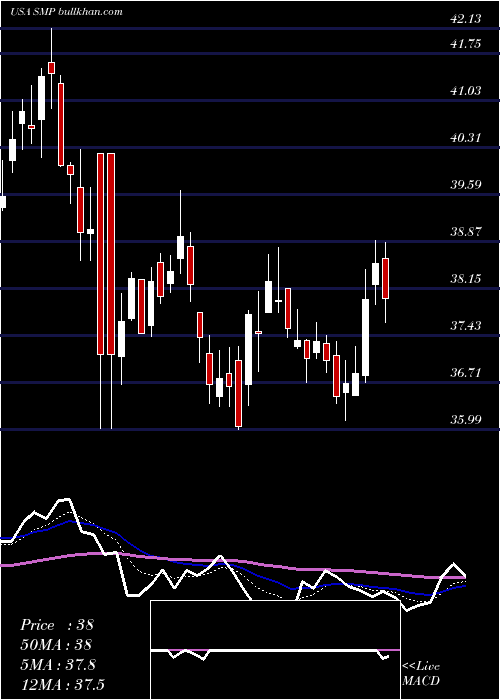
Task: Select the 36.71 price axis label
Action: (466, 373)
